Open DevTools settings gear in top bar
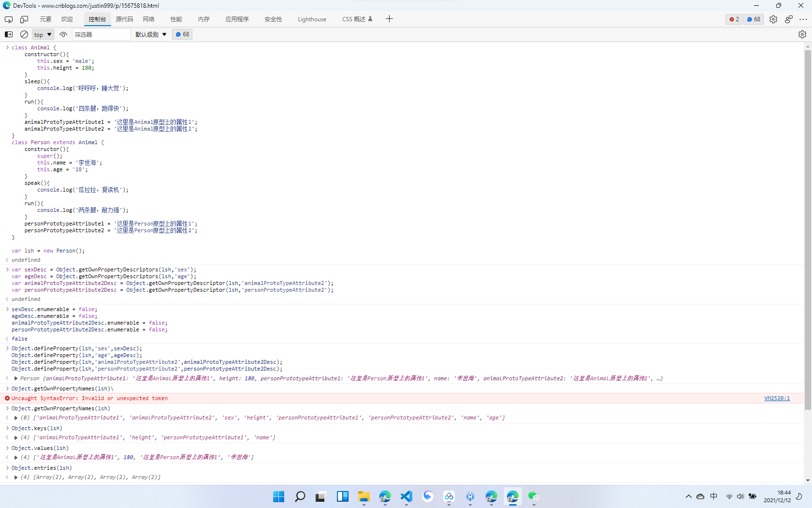The width and height of the screenshot is (812, 508). tap(773, 19)
